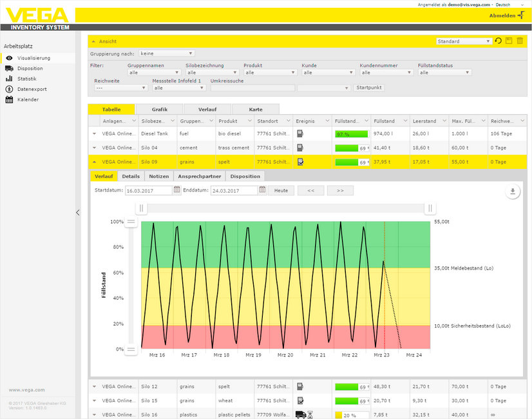The image size is (532, 419).
Task: Click the reset view refresh icon
Action: pyautogui.click(x=498, y=41)
